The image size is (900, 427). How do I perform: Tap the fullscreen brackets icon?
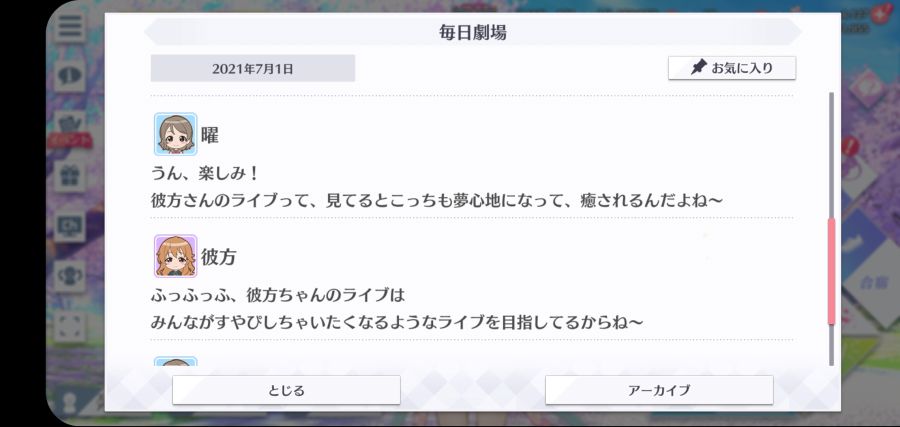click(70, 326)
